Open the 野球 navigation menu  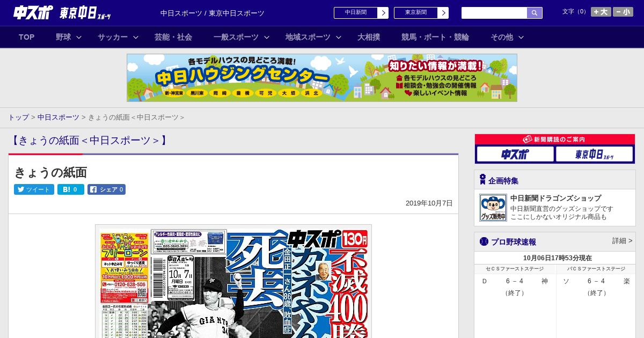(x=63, y=37)
